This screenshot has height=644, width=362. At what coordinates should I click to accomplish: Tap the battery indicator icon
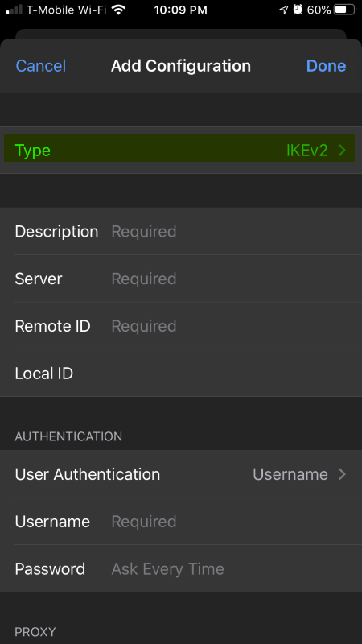345,10
